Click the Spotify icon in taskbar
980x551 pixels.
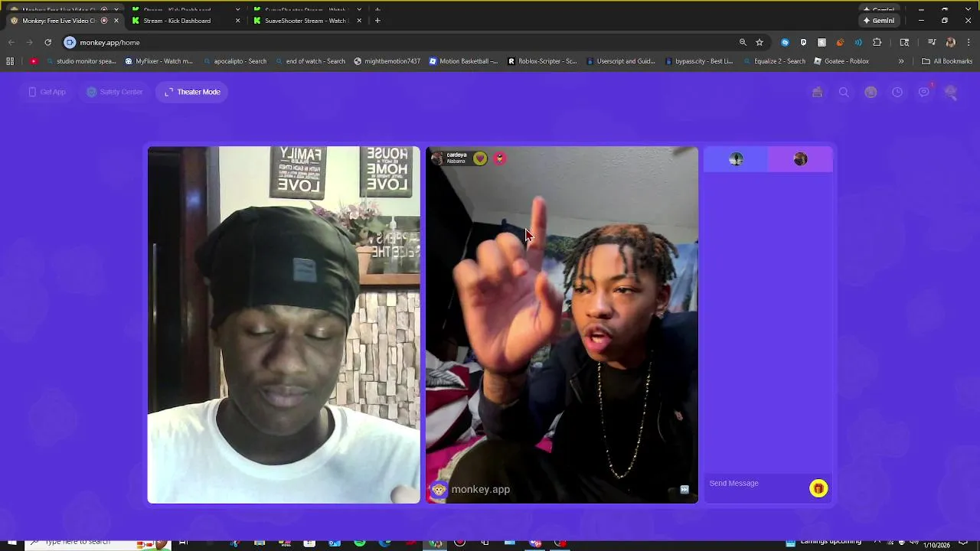click(360, 543)
